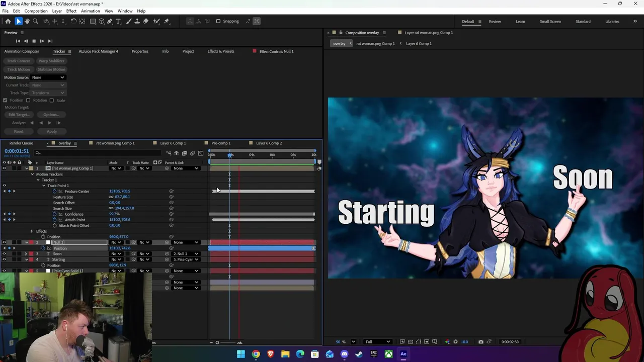Select the Horizontal Type tool
The width and height of the screenshot is (644, 362).
tap(118, 21)
